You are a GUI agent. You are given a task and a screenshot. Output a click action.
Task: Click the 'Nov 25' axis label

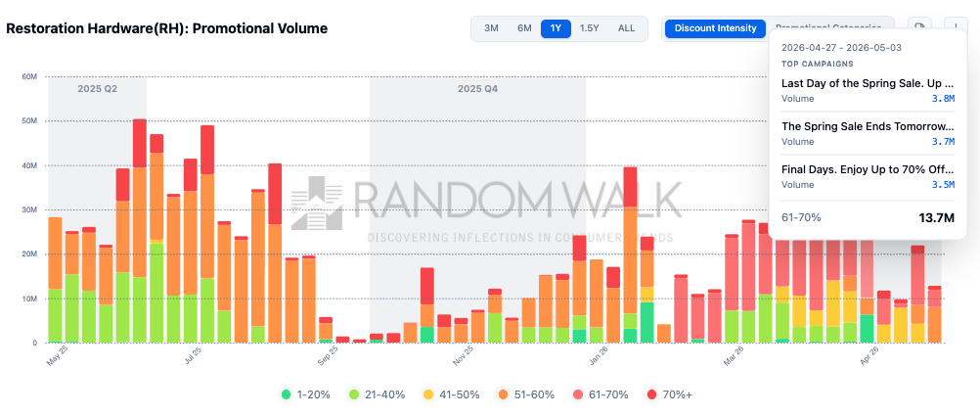point(463,357)
